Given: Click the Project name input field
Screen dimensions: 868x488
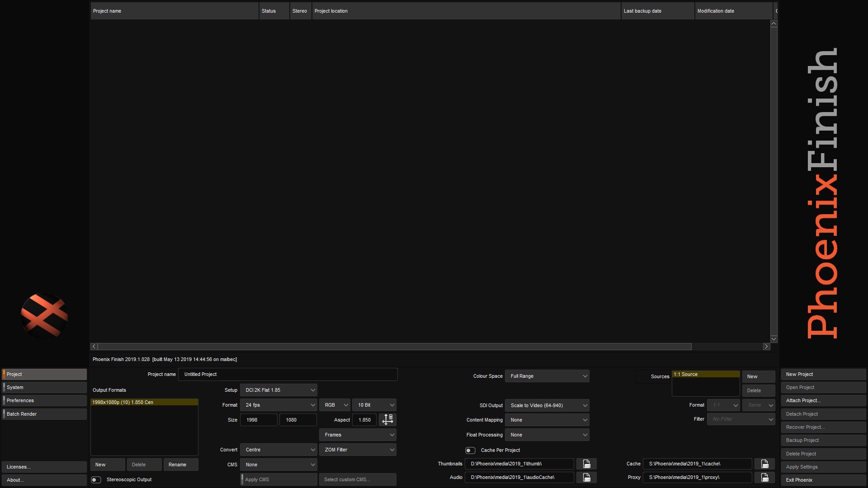Looking at the screenshot, I should click(x=288, y=374).
